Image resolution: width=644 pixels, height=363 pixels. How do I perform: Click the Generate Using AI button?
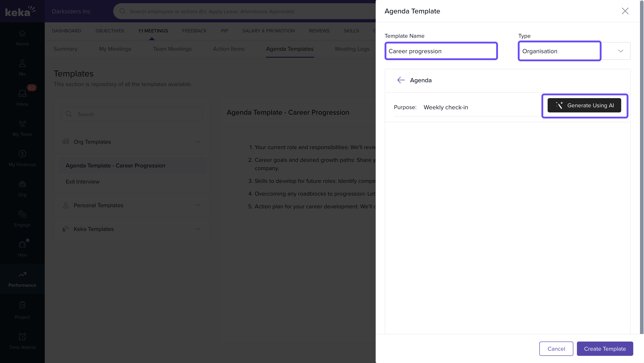584,105
